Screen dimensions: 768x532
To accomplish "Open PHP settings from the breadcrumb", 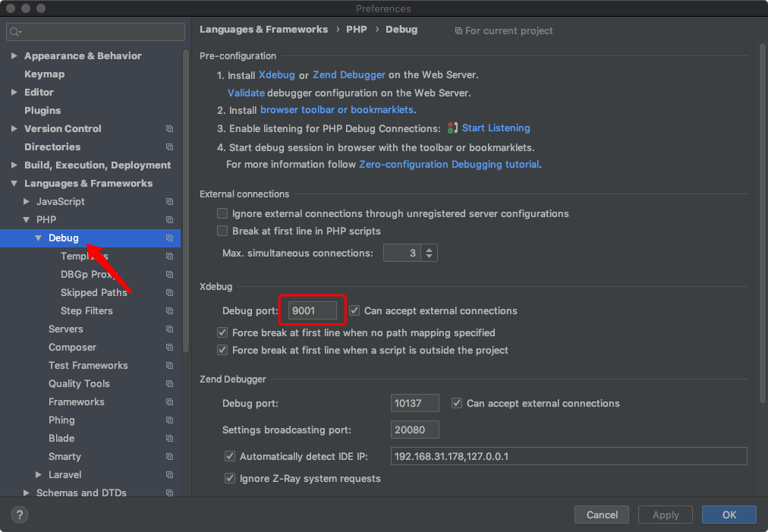I will pyautogui.click(x=356, y=30).
